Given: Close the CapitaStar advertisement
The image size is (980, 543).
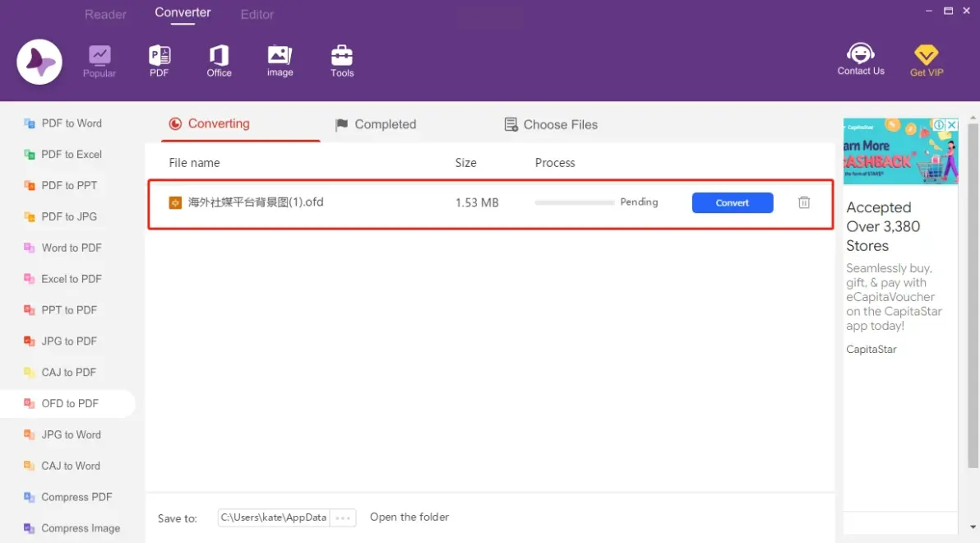Looking at the screenshot, I should click(952, 125).
